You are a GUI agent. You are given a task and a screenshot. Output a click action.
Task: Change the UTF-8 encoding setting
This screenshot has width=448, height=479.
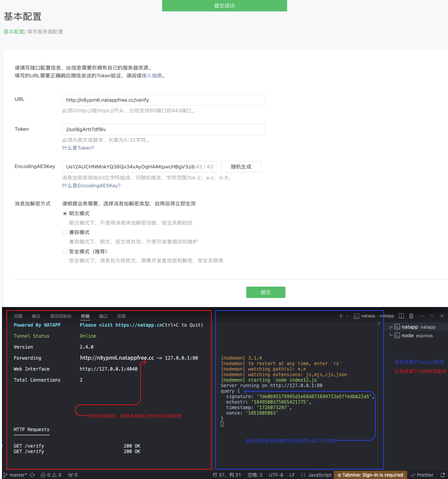(x=276, y=475)
